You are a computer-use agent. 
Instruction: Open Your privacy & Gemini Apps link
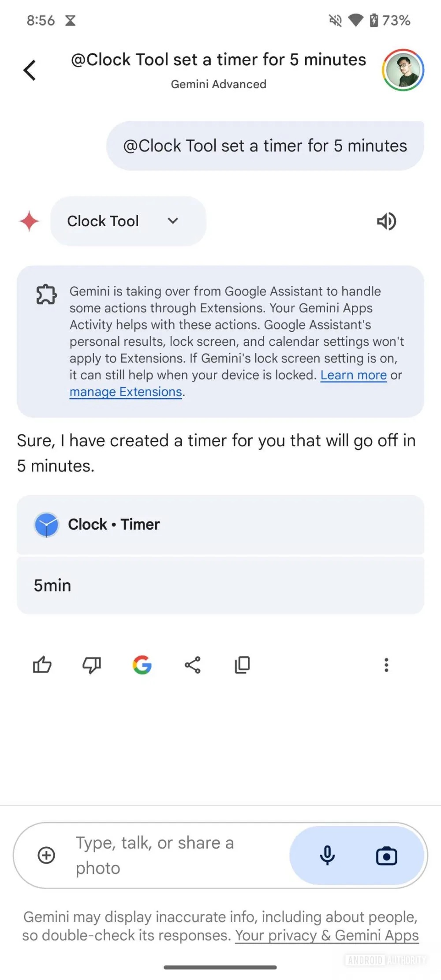(x=327, y=935)
